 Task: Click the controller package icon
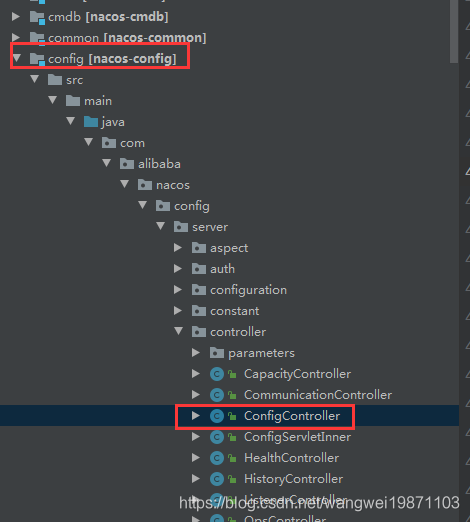coord(199,332)
